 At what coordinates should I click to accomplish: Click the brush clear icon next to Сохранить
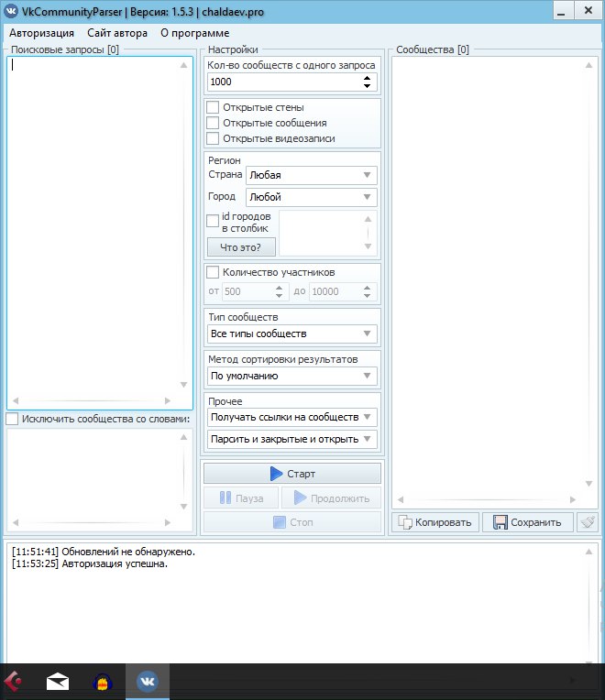[588, 522]
